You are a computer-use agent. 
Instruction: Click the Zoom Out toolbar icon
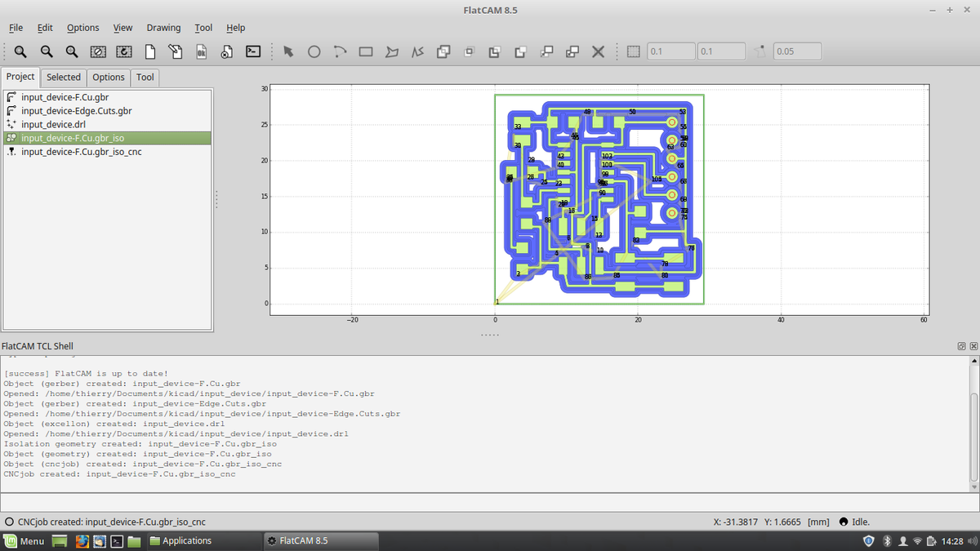click(47, 51)
